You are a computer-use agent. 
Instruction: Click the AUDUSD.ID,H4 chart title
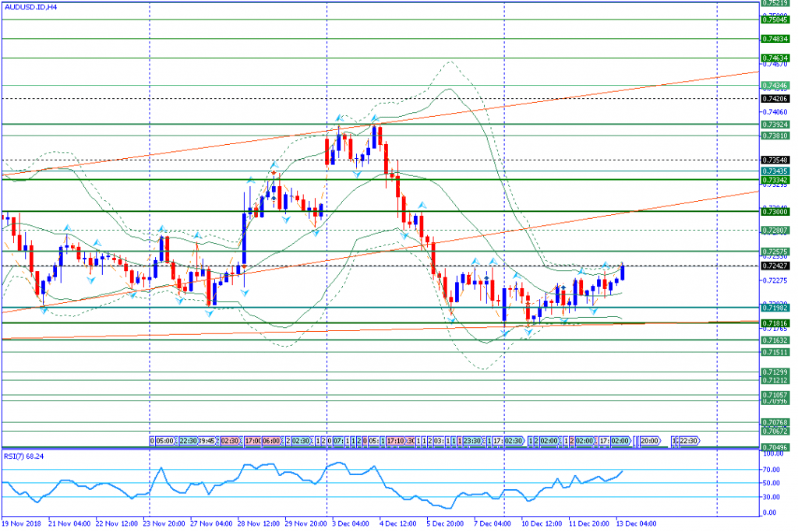[30, 7]
